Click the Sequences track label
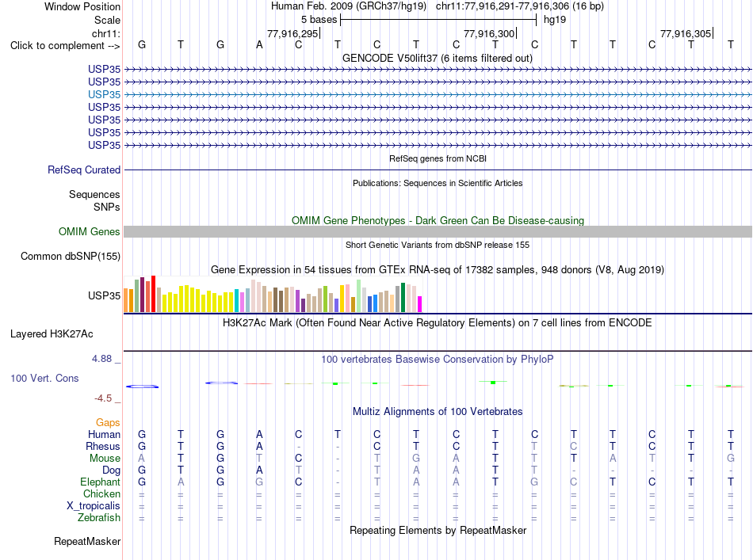The image size is (753, 560). point(94,194)
